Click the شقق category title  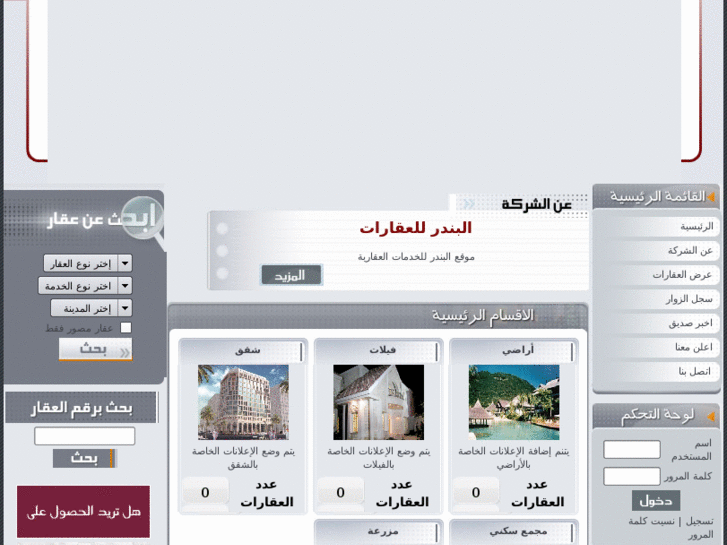(248, 350)
